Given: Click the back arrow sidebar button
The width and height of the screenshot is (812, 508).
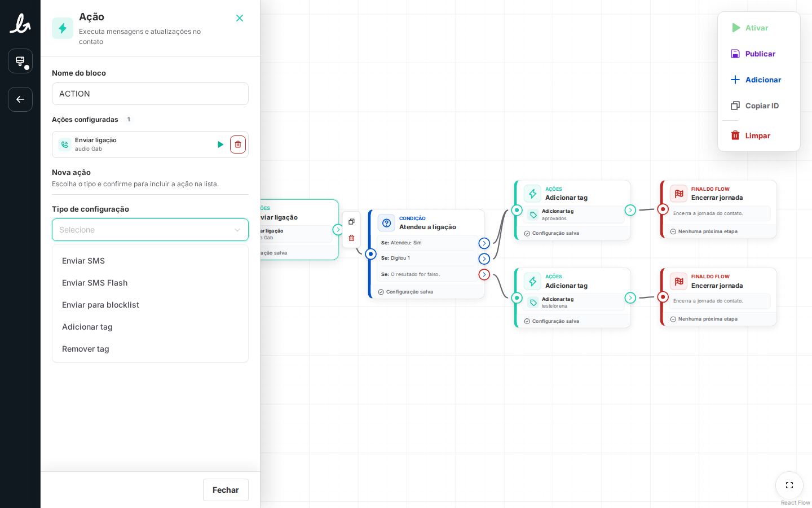Looking at the screenshot, I should [20, 99].
